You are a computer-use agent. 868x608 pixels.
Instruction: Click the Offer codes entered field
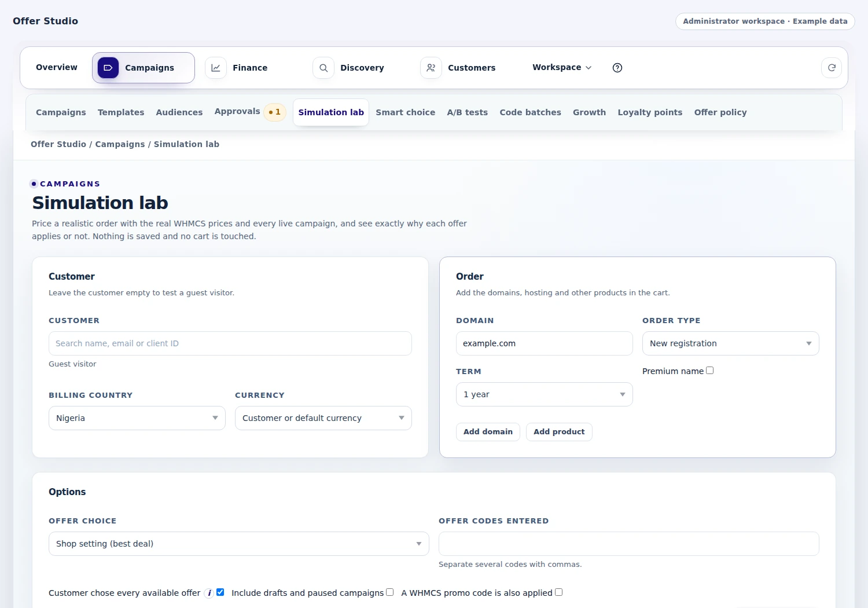click(x=629, y=544)
